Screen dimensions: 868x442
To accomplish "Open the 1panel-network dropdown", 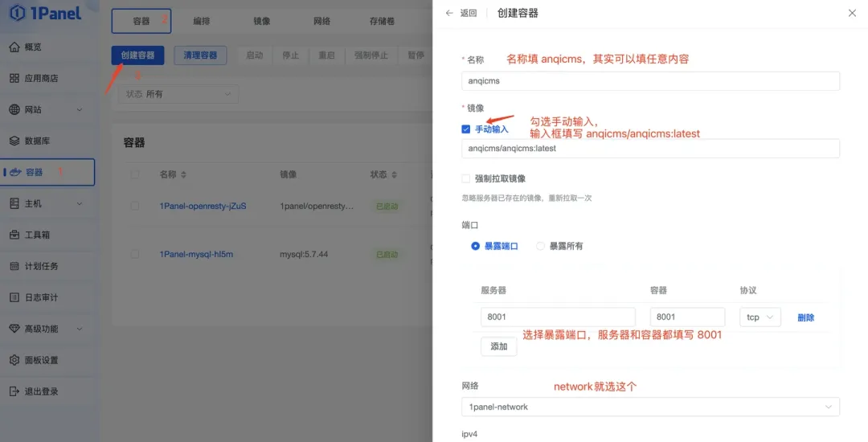I will [x=650, y=407].
